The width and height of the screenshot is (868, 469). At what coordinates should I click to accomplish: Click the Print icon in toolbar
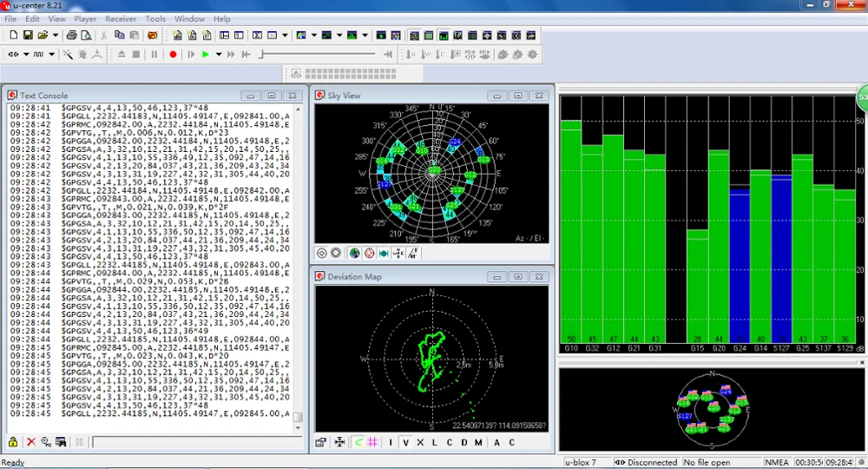[x=72, y=36]
